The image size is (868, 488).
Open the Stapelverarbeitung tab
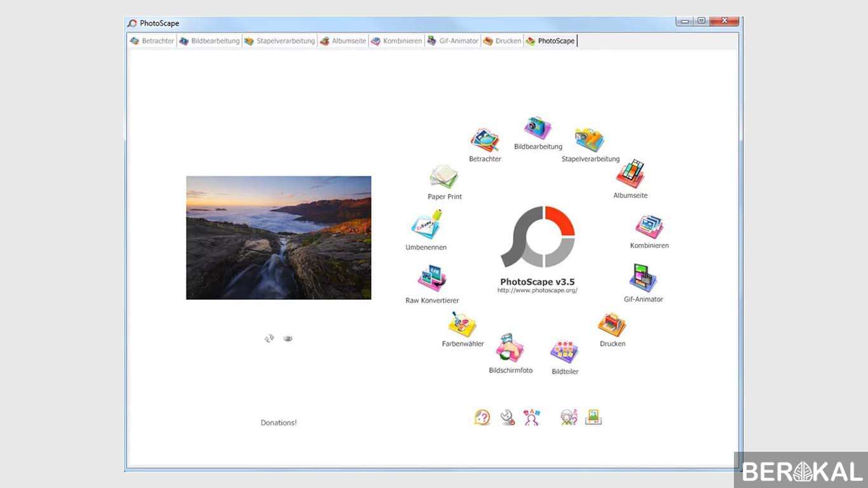(280, 41)
